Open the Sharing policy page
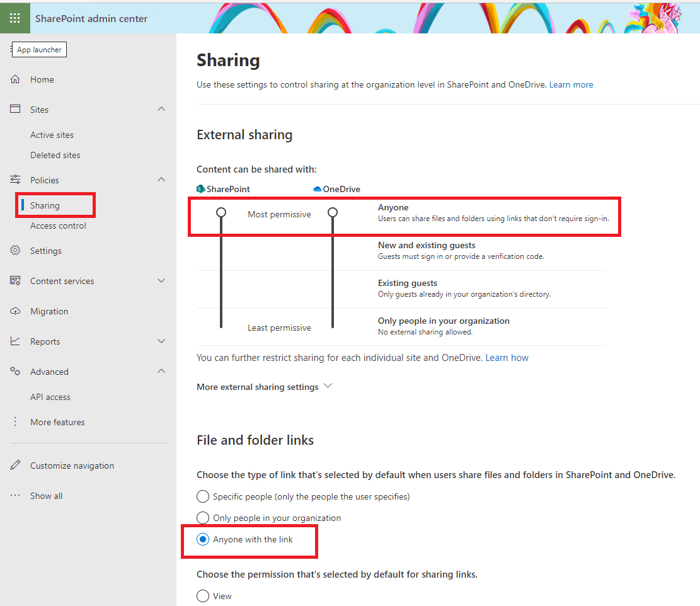Screen dimensions: 700x606 pos(45,205)
